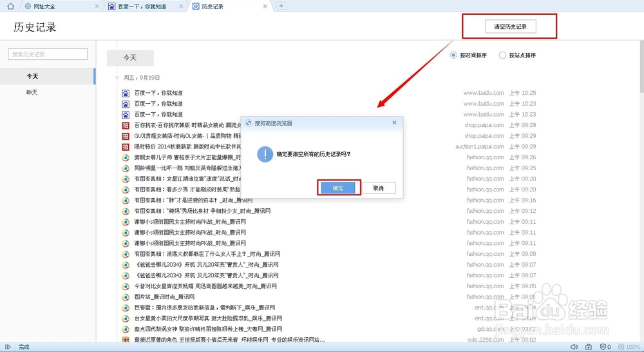Open 有图有真相：浪荡大叔 history entry

click(x=207, y=254)
